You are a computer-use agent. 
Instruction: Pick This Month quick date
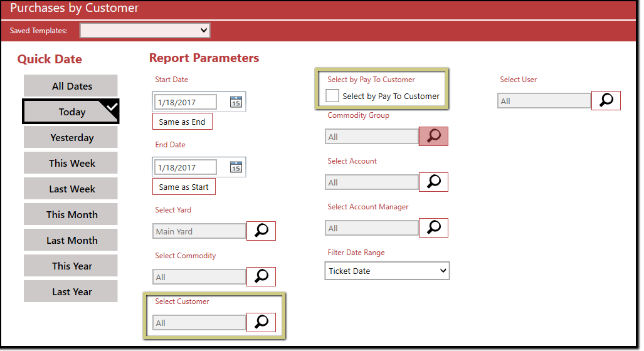tap(71, 214)
